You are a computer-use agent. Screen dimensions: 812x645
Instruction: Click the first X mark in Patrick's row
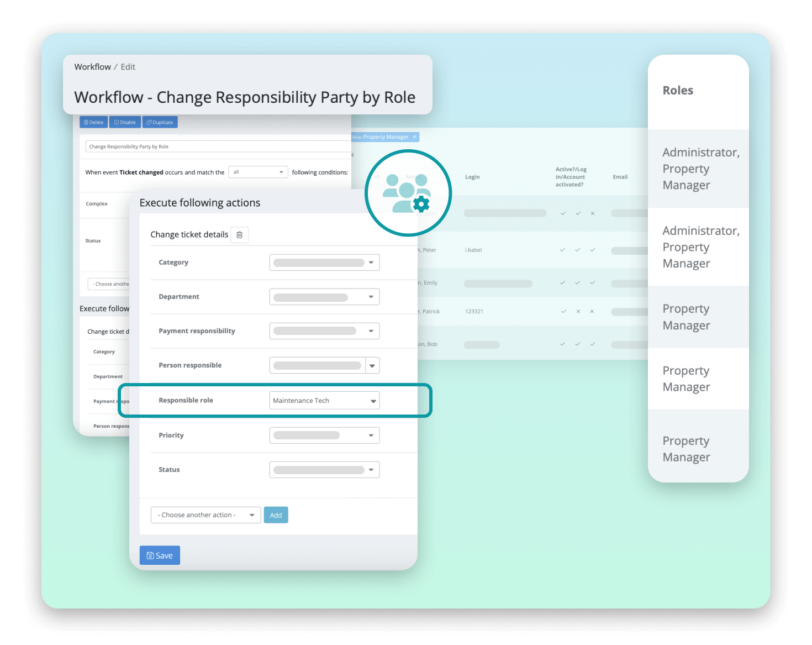[x=578, y=311]
